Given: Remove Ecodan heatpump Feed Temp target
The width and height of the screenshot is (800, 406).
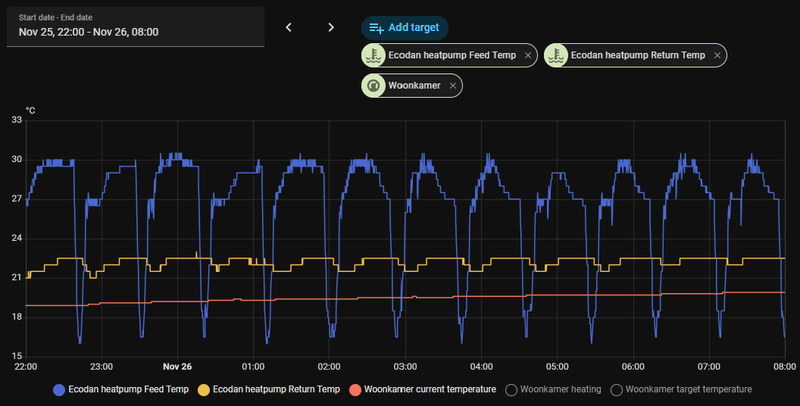Looking at the screenshot, I should point(528,56).
